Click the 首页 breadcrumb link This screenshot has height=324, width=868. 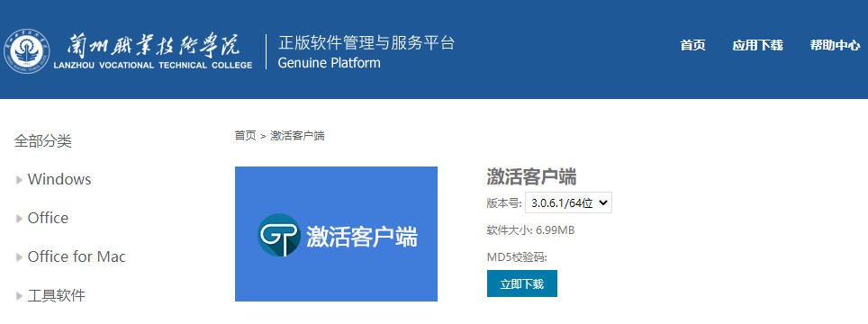click(x=245, y=136)
